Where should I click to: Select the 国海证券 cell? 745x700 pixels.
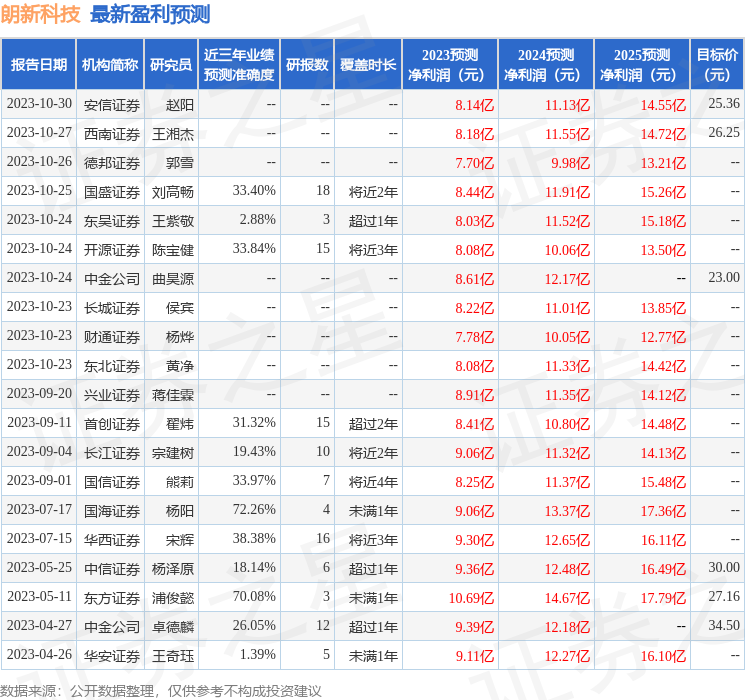[x=112, y=511]
